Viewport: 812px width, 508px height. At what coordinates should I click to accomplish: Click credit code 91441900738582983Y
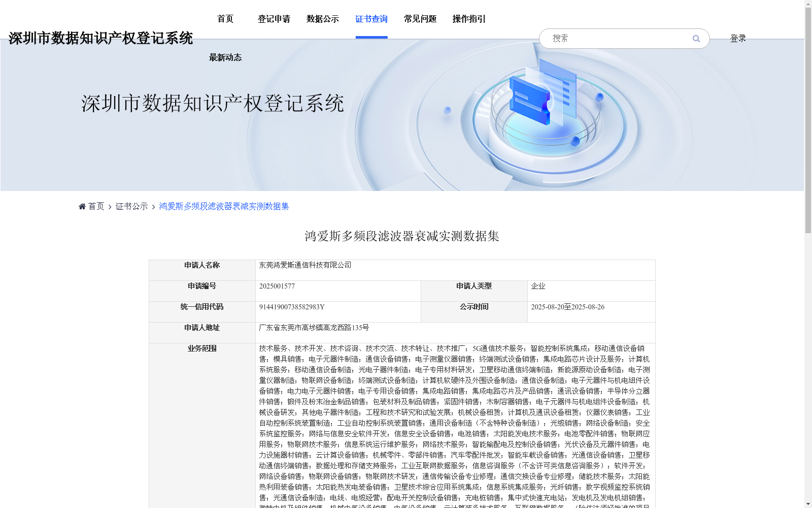292,307
